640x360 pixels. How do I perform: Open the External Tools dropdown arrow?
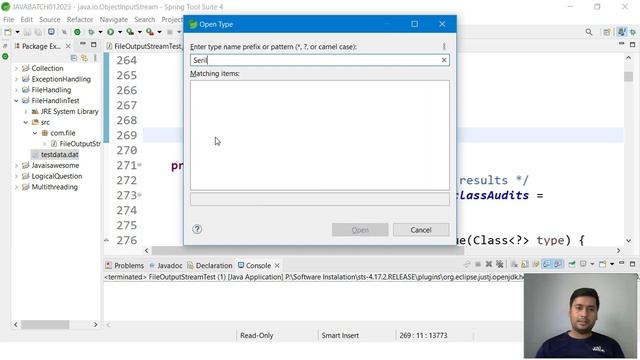(x=159, y=32)
